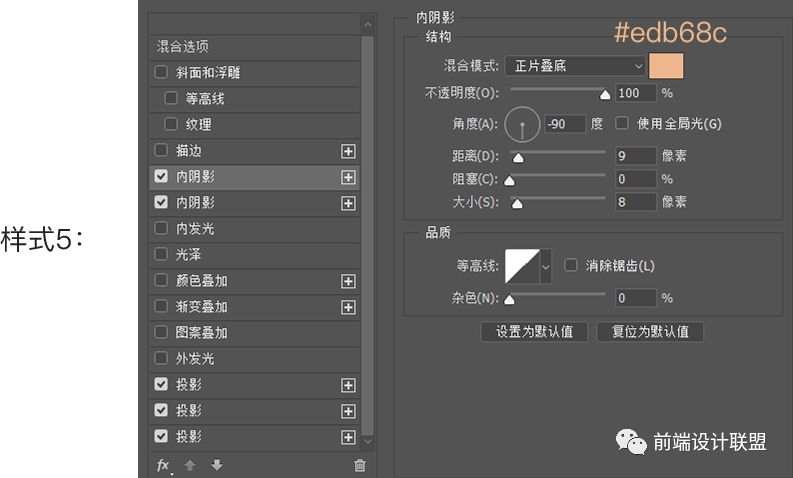The image size is (793, 478).
Task: Click the 距离(D) slider handle
Action: 518,158
